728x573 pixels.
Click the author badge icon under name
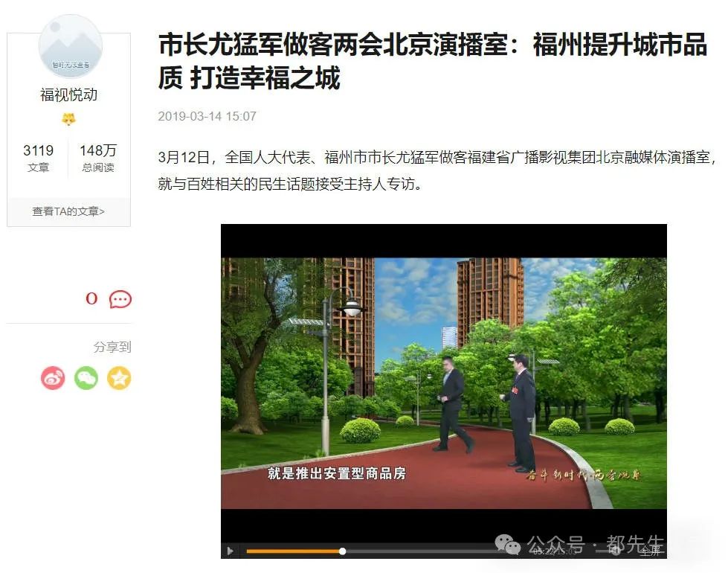click(68, 119)
